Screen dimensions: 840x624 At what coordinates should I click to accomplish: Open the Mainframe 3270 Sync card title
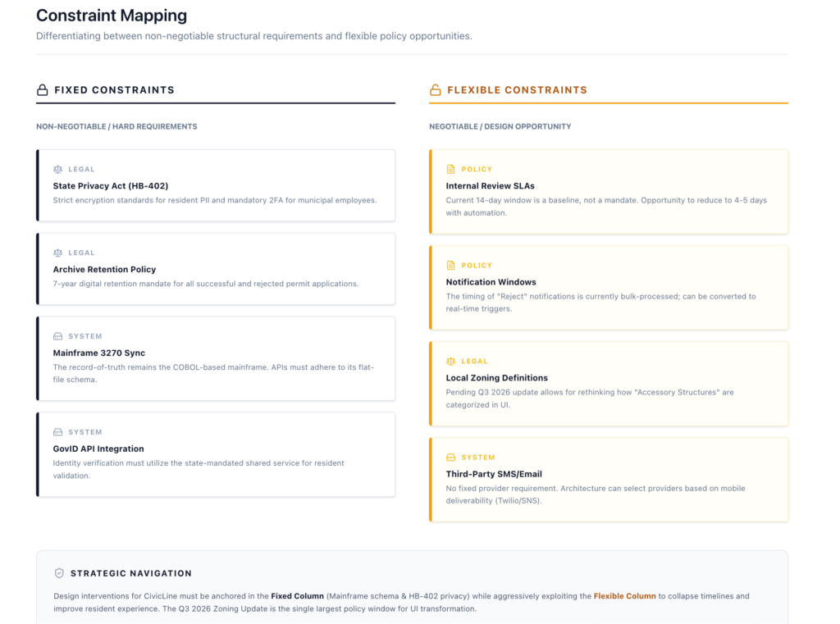click(99, 353)
